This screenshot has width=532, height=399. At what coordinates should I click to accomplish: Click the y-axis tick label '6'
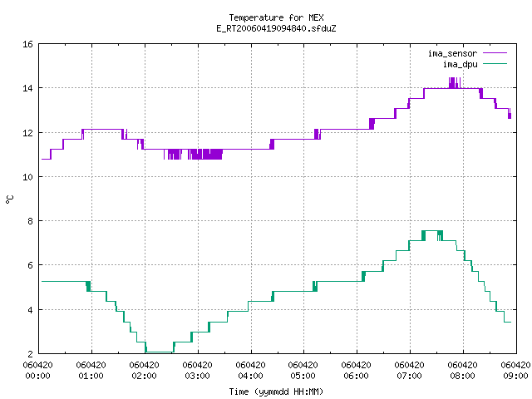pos(30,265)
